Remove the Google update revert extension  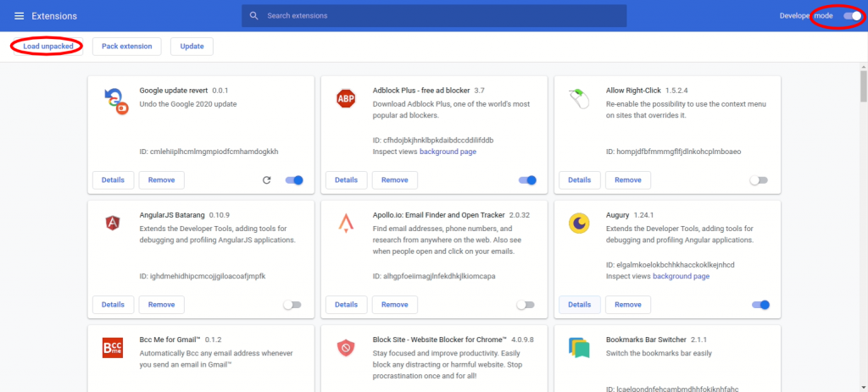pos(162,180)
